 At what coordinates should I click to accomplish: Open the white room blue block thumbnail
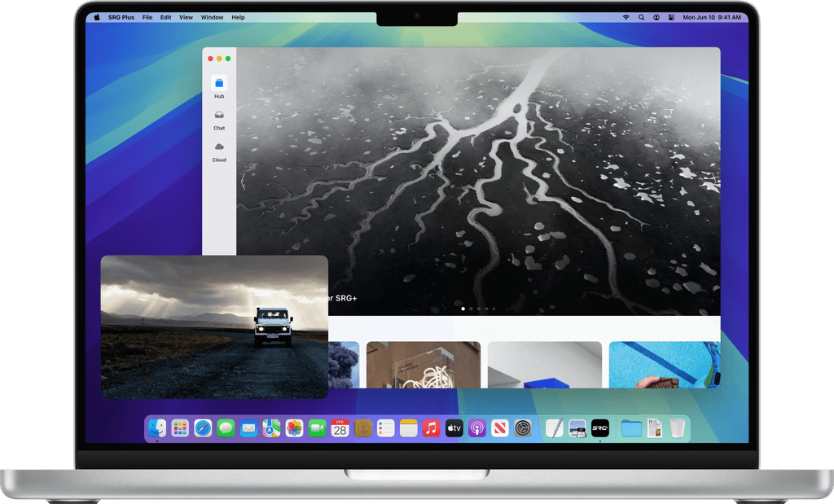point(545,365)
